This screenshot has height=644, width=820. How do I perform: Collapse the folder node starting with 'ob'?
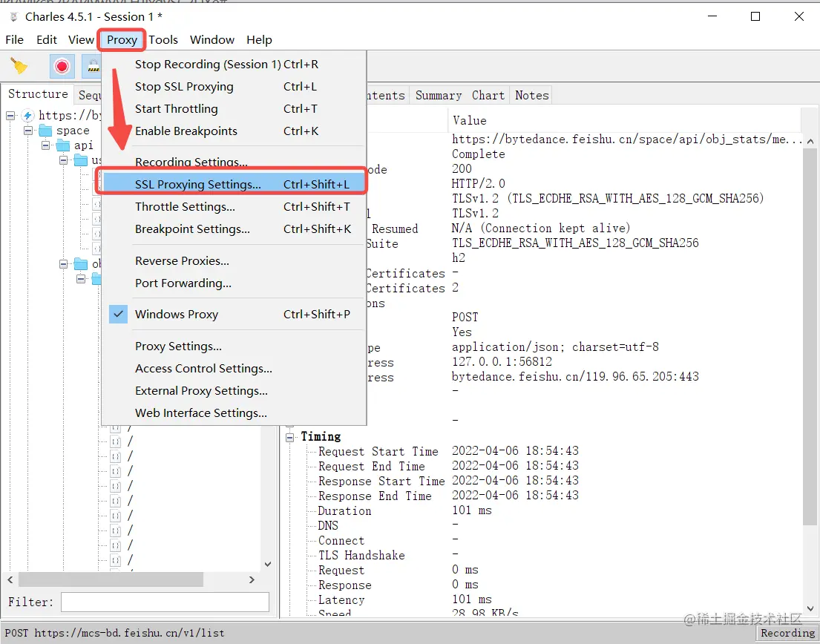tap(64, 264)
